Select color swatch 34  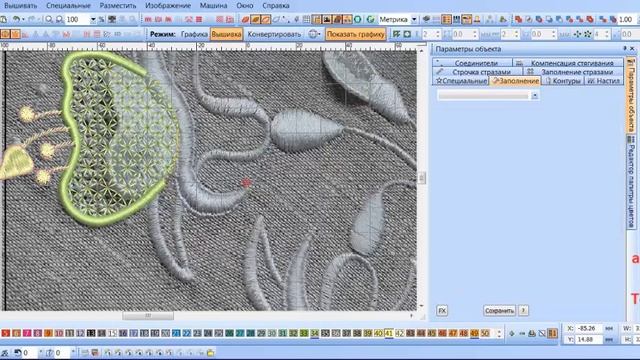[x=314, y=333]
